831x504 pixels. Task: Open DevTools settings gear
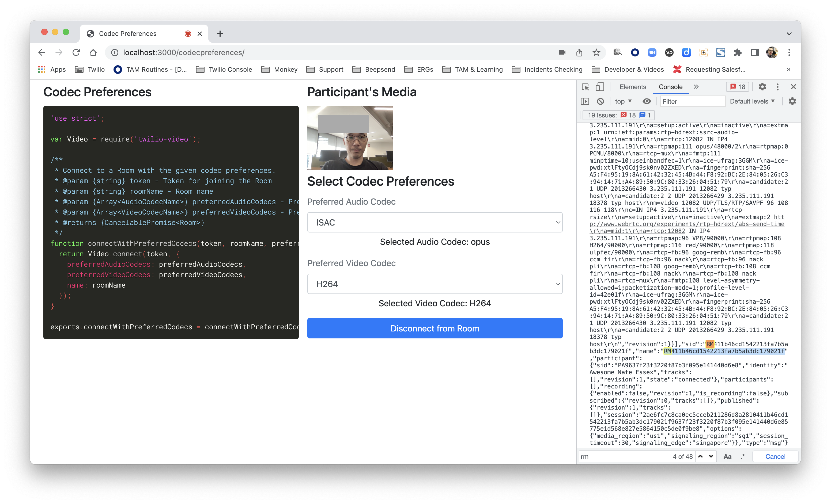(x=762, y=87)
